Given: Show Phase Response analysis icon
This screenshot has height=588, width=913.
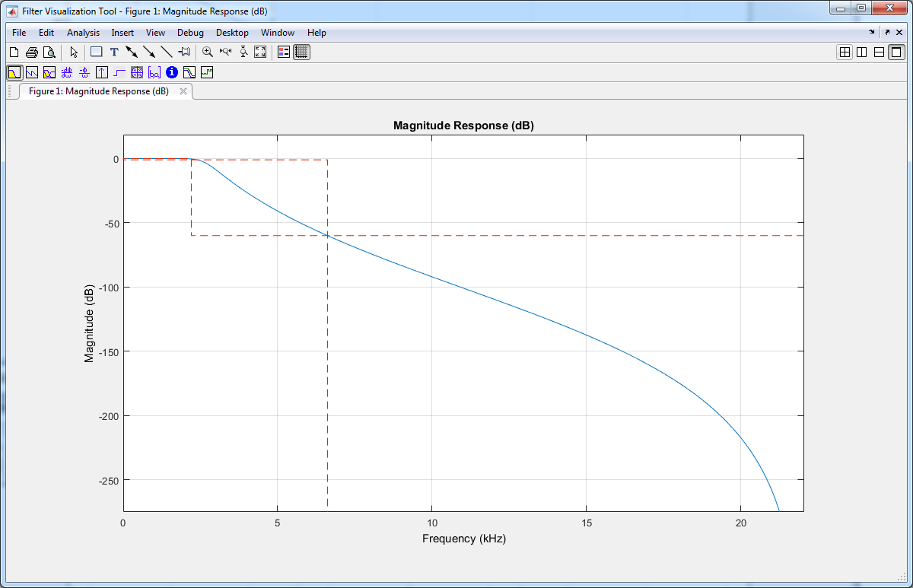Looking at the screenshot, I should 32,72.
